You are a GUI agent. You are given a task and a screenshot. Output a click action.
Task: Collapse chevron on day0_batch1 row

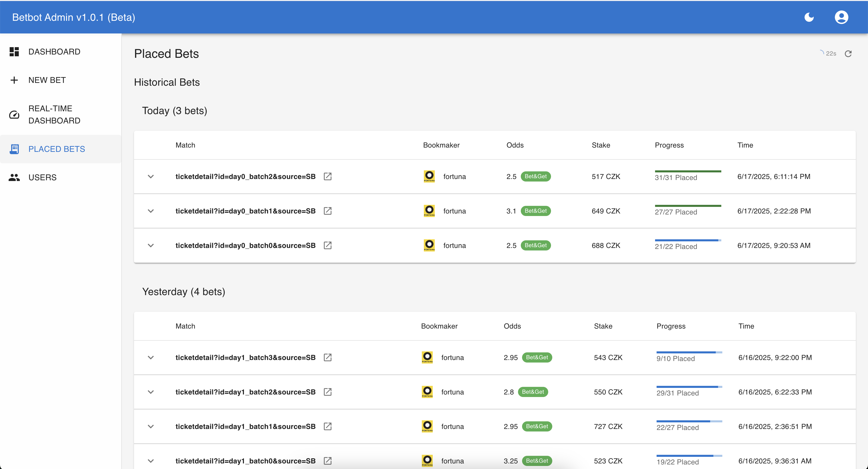pos(151,211)
